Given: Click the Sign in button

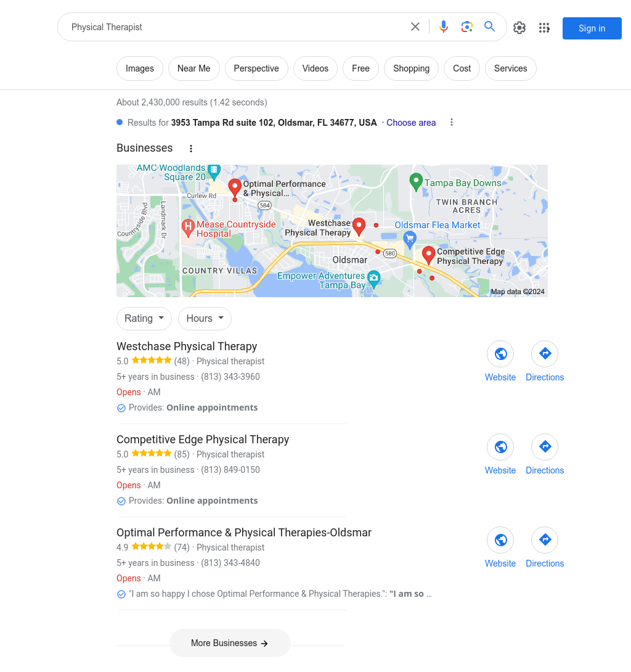Looking at the screenshot, I should (592, 28).
